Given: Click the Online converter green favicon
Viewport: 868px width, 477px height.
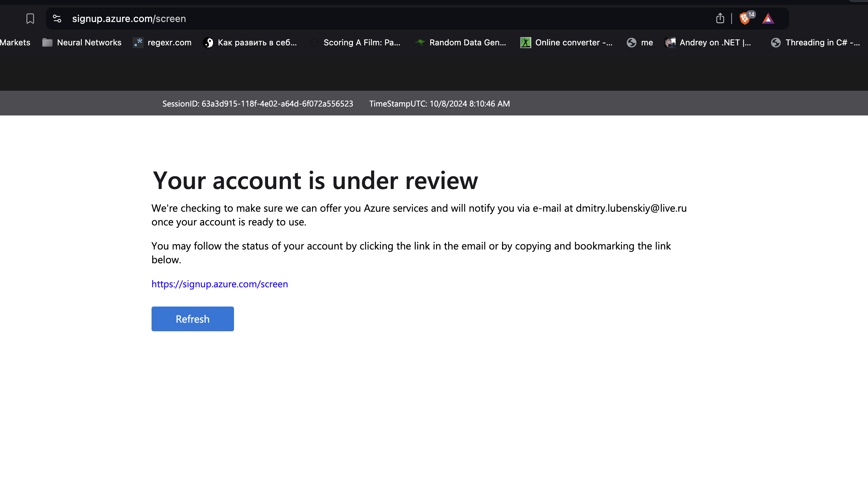Looking at the screenshot, I should coord(525,42).
